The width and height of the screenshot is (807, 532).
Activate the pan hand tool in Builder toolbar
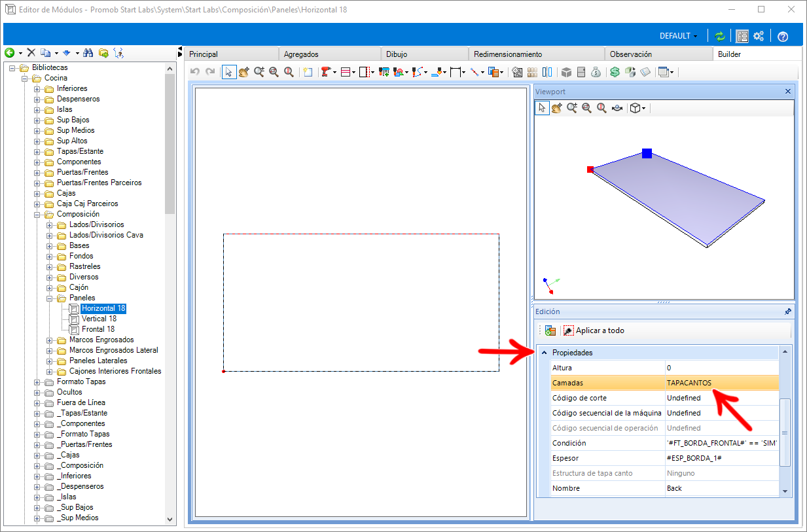click(244, 72)
